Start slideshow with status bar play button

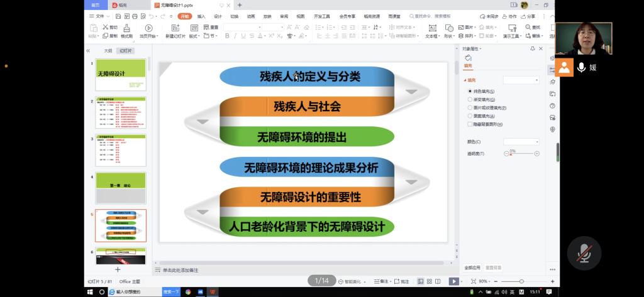tap(453, 281)
